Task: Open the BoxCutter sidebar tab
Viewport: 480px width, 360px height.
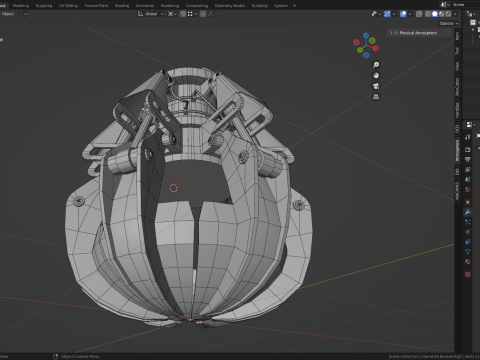Action: click(x=457, y=86)
